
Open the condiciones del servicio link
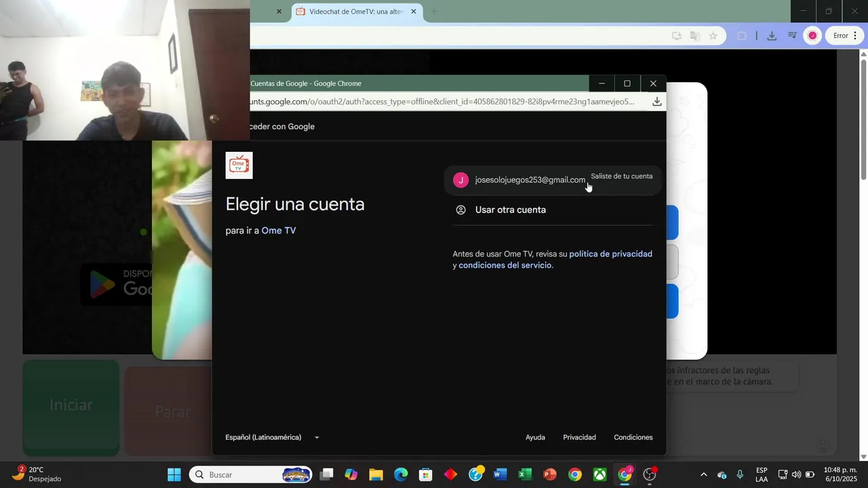[x=505, y=266]
